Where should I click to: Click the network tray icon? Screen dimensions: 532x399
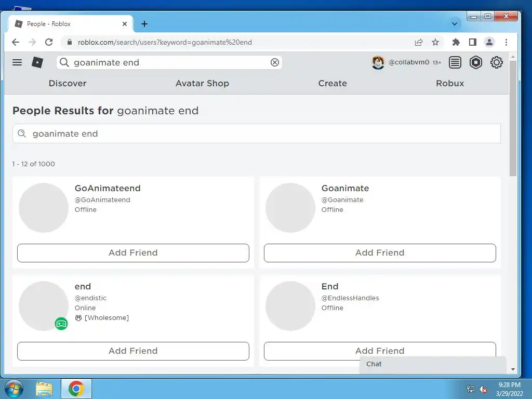tap(470, 389)
